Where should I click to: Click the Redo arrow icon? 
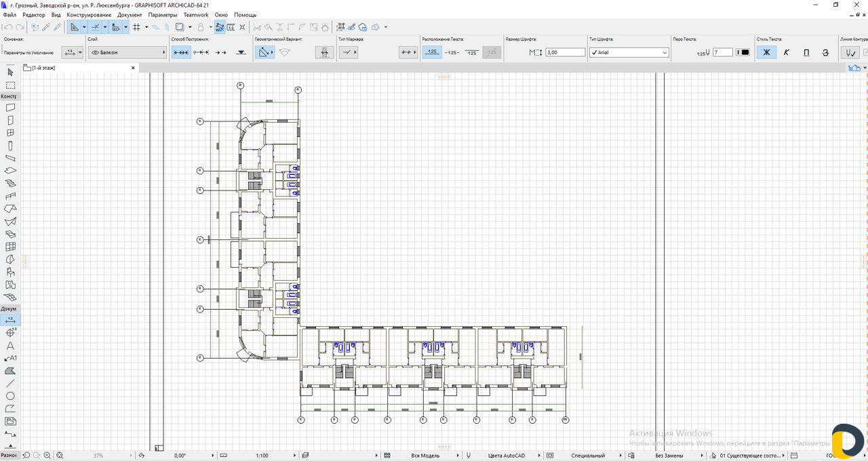click(20, 27)
